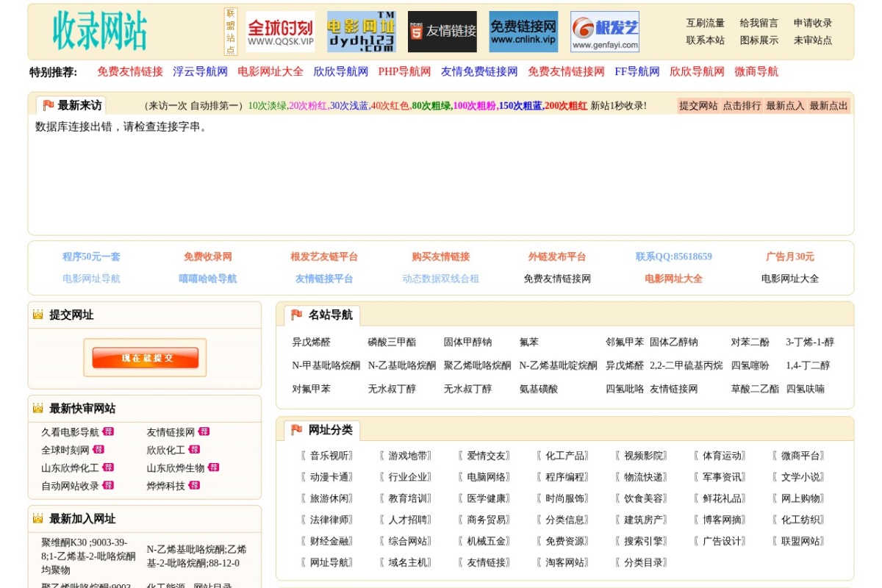Open the 电影网址 dydh123 banner
The width and height of the screenshot is (882, 588).
click(361, 30)
